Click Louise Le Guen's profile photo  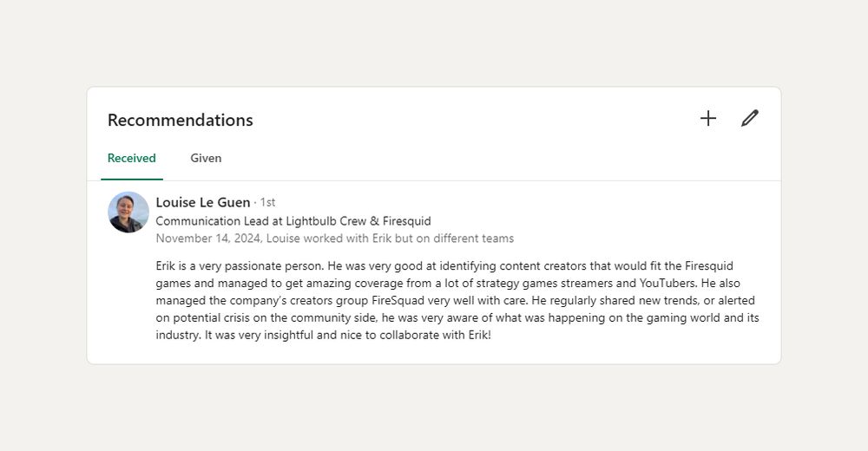pyautogui.click(x=128, y=212)
